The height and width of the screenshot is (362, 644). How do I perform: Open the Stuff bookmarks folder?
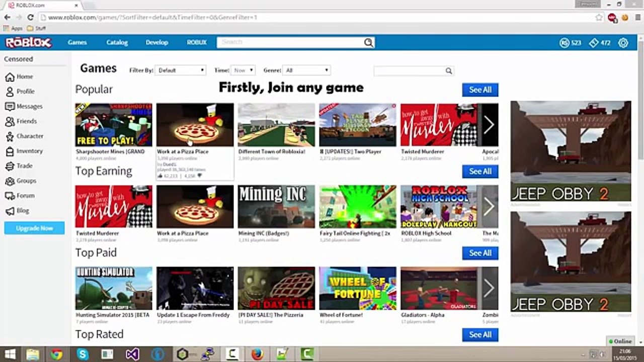coord(36,29)
